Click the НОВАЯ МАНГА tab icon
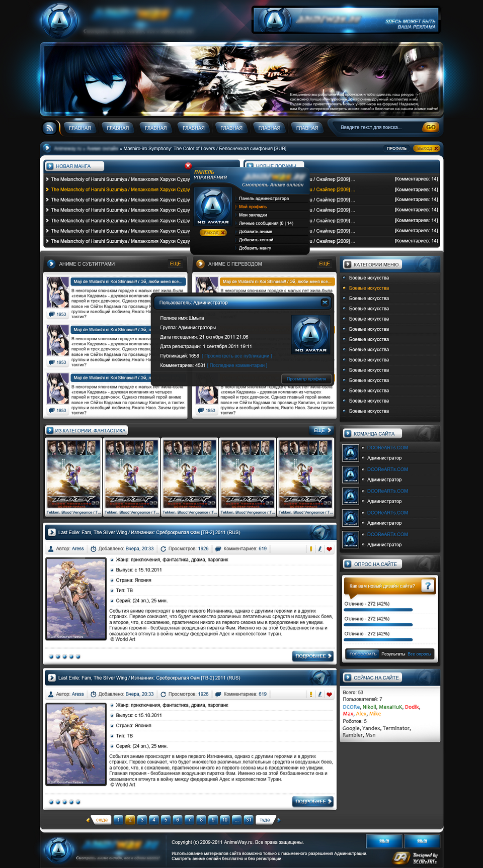Viewport: 483px width, 868px height. coord(50,166)
